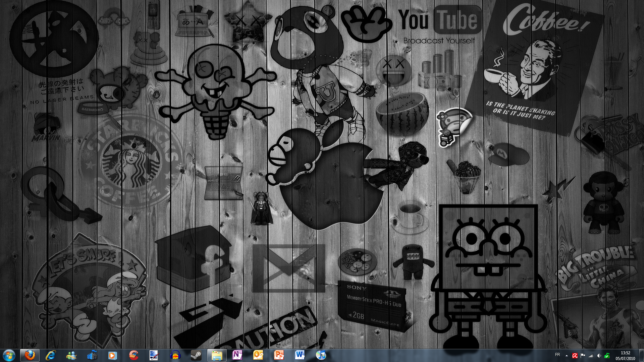Open Action Center flag tray icon
644x362 pixels.
[583, 356]
